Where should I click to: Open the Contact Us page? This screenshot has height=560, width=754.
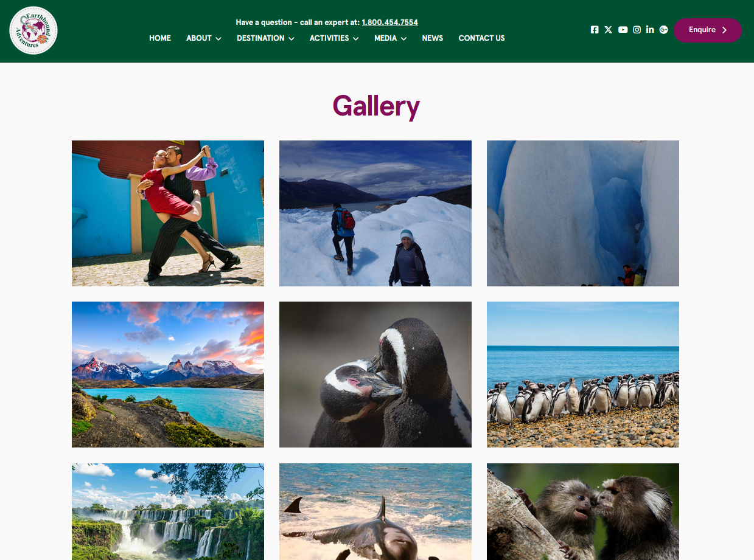481,38
